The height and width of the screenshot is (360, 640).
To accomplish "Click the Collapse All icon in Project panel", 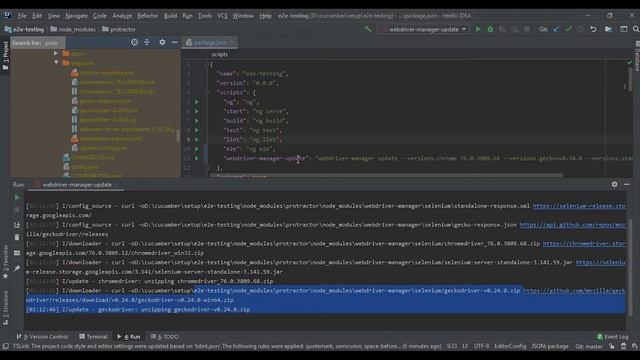I will coord(147,42).
